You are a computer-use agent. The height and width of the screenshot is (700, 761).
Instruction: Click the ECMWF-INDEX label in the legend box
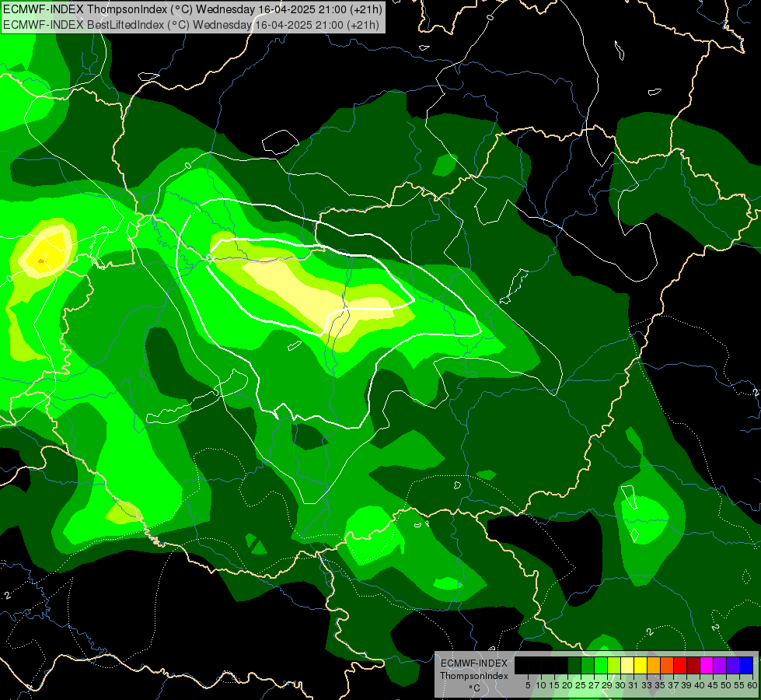pos(473,663)
